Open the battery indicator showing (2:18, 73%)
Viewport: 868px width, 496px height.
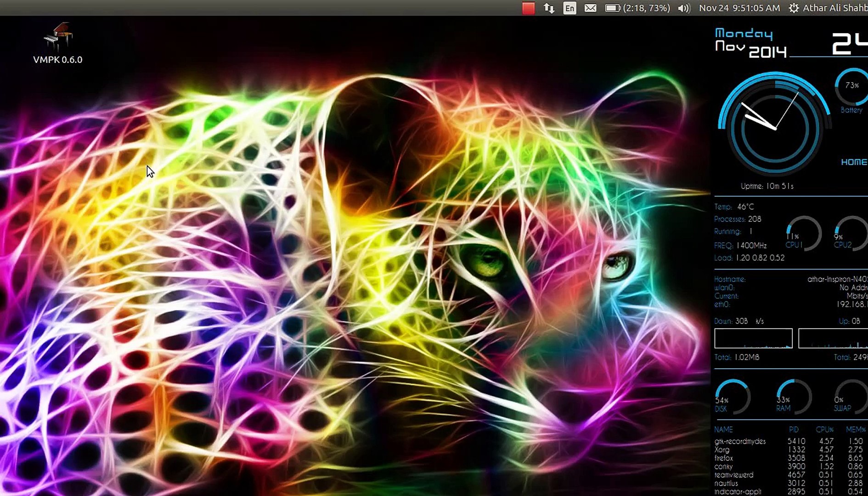click(x=637, y=8)
